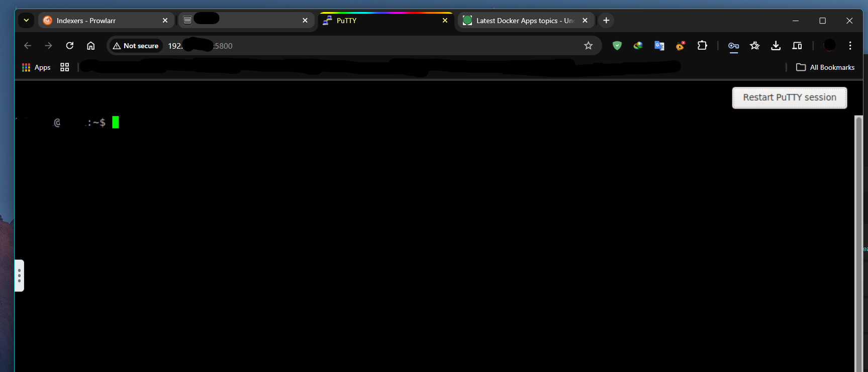Open the password manager key icon
This screenshot has height=372, width=868.
point(733,46)
